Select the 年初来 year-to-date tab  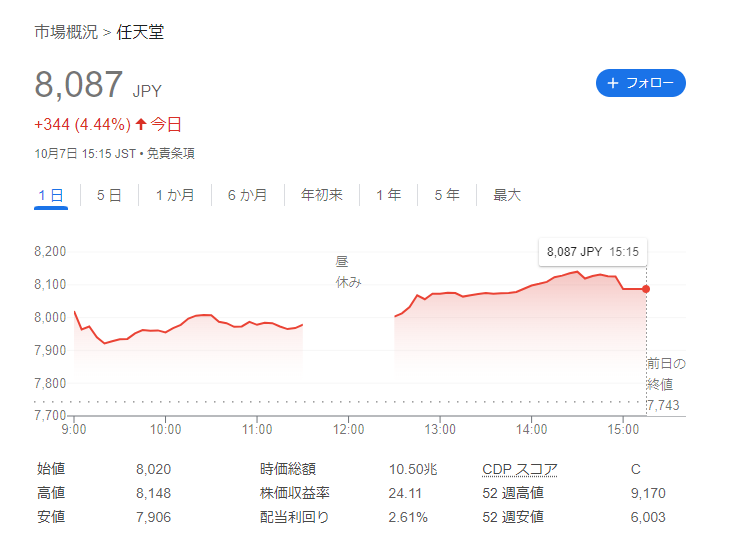click(322, 195)
